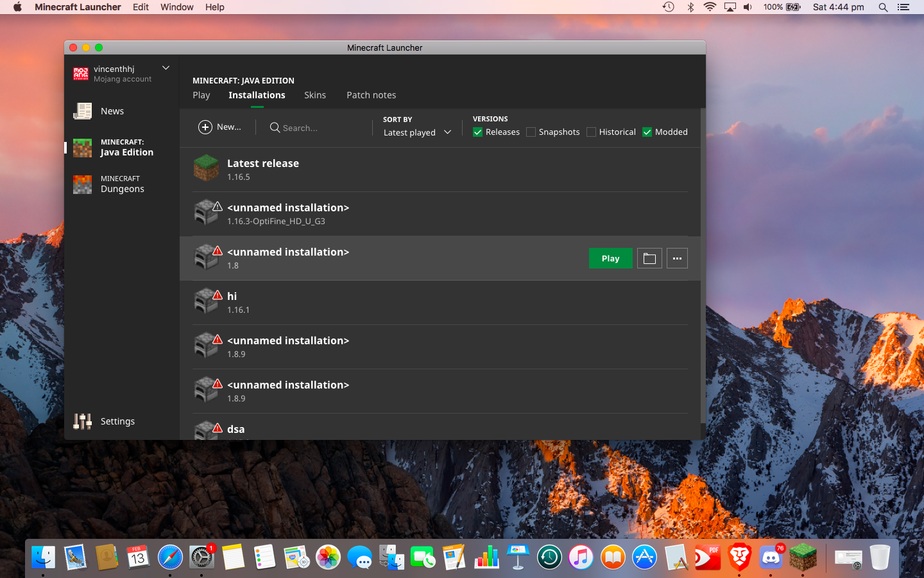Click the Bluetooth menu bar icon
This screenshot has width=924, height=578.
(690, 7)
